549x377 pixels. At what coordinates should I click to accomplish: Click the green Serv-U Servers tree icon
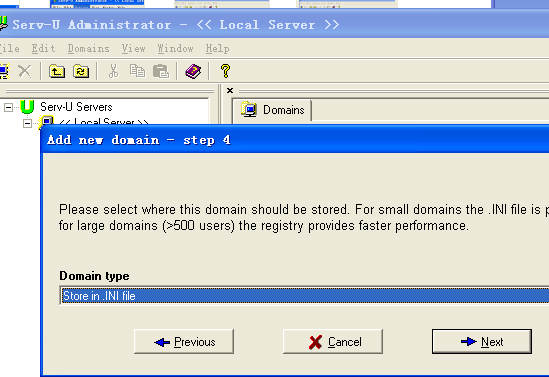[27, 107]
